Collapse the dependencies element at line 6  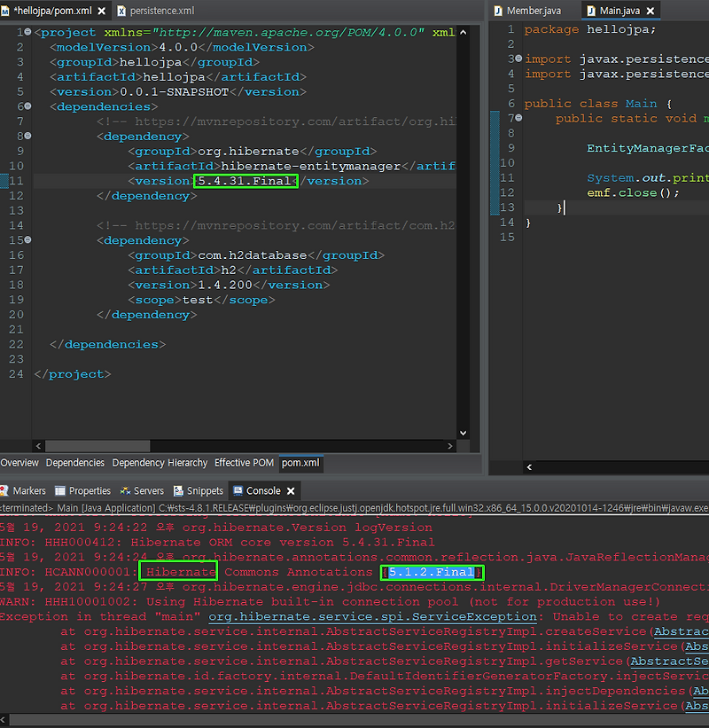pyautogui.click(x=28, y=106)
